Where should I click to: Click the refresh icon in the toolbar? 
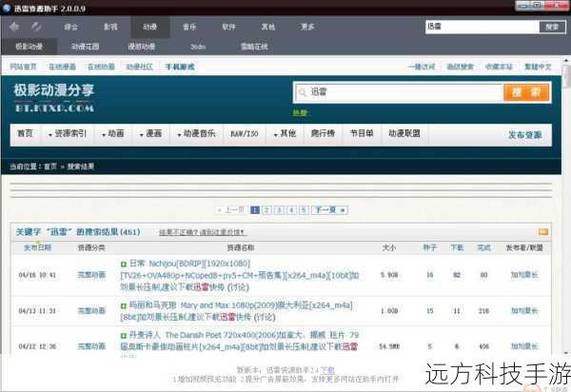point(36,27)
